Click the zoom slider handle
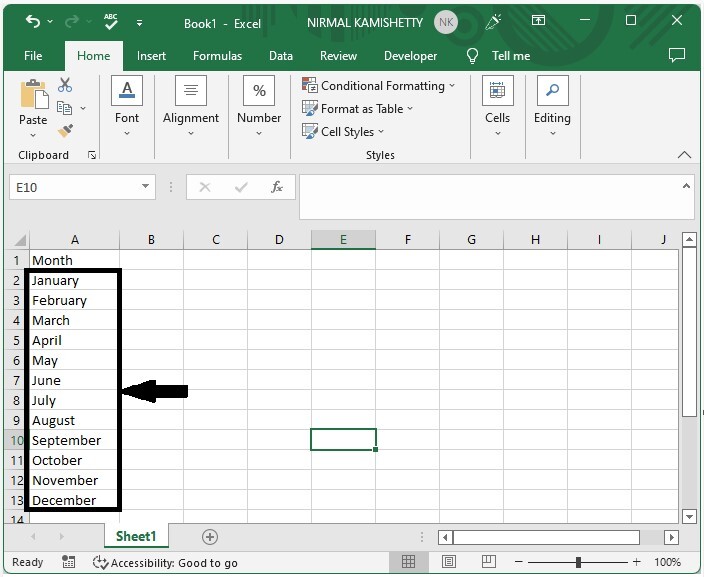 (x=578, y=562)
